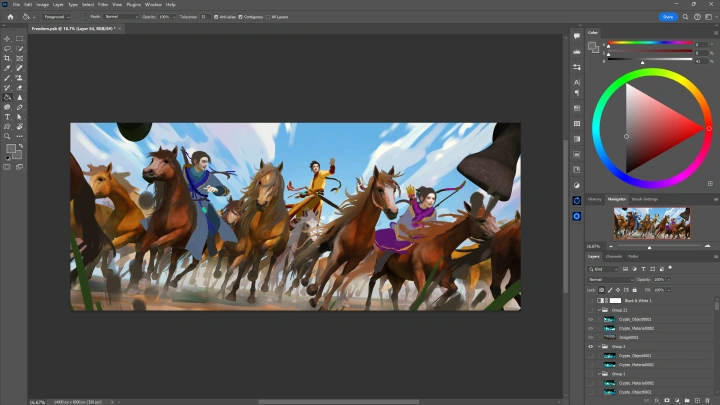
Task: Open the Mode dropdown set to Normal
Action: [121, 17]
